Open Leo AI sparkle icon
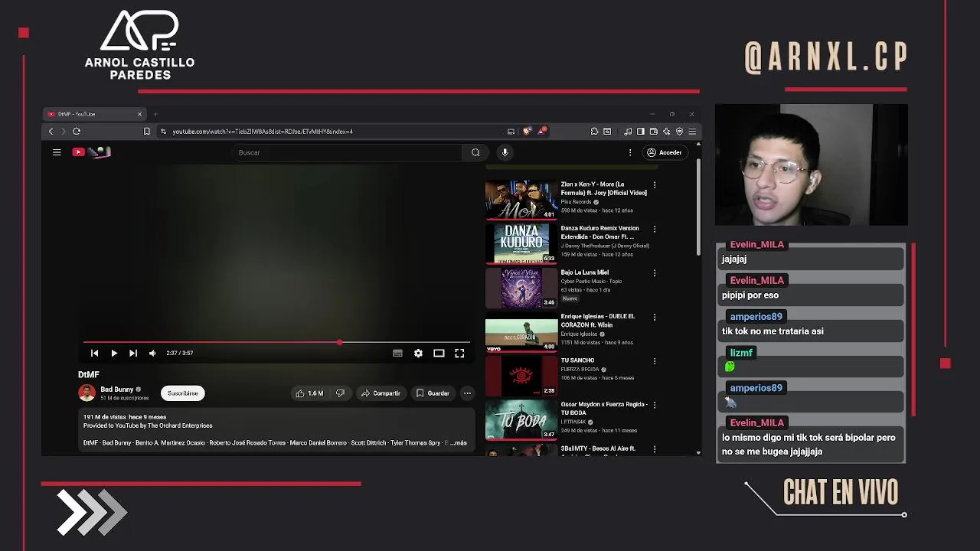This screenshot has width=980, height=551. coord(666,132)
